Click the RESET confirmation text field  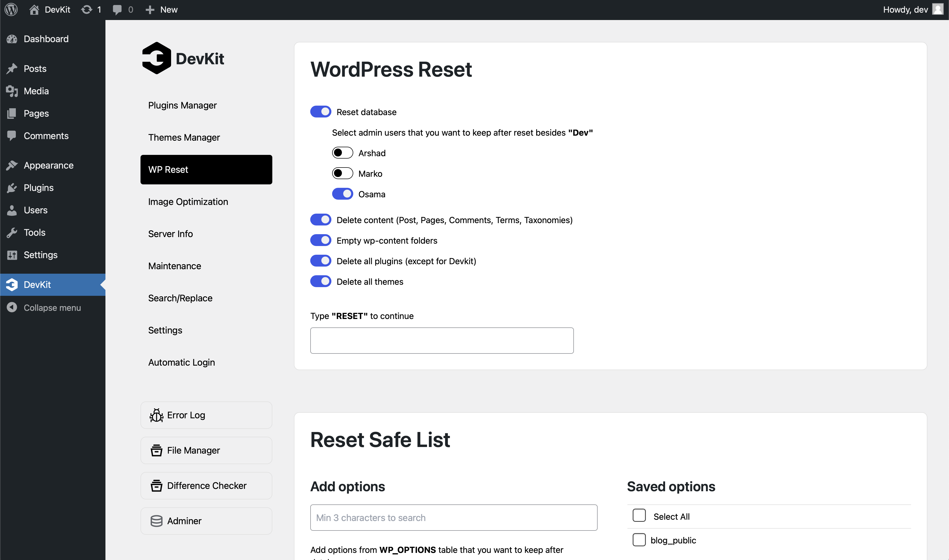pos(442,340)
